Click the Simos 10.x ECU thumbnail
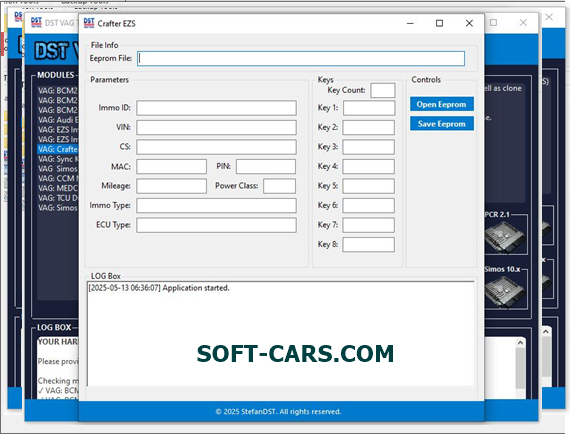 tap(505, 292)
